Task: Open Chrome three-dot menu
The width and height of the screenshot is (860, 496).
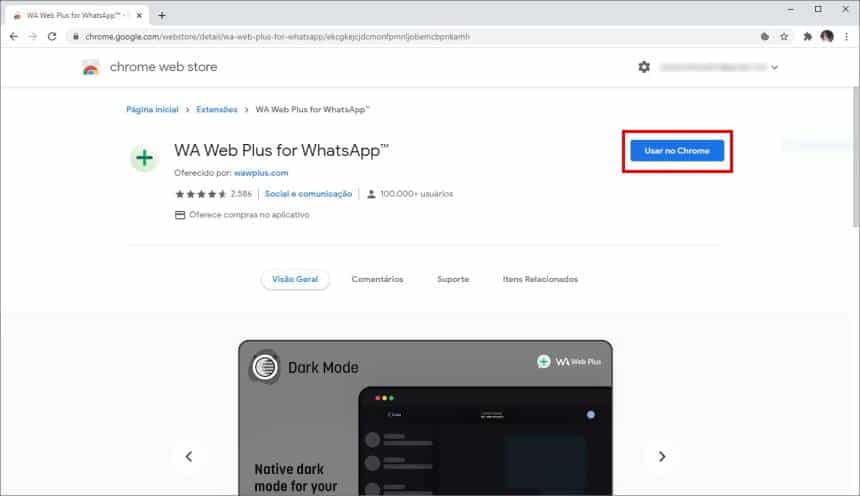Action: click(x=846, y=37)
